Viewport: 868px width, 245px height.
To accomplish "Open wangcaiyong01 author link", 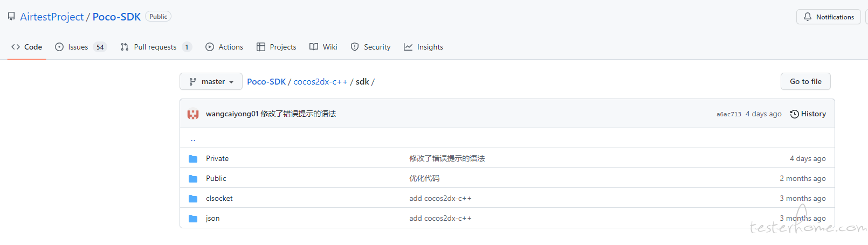I will 232,114.
